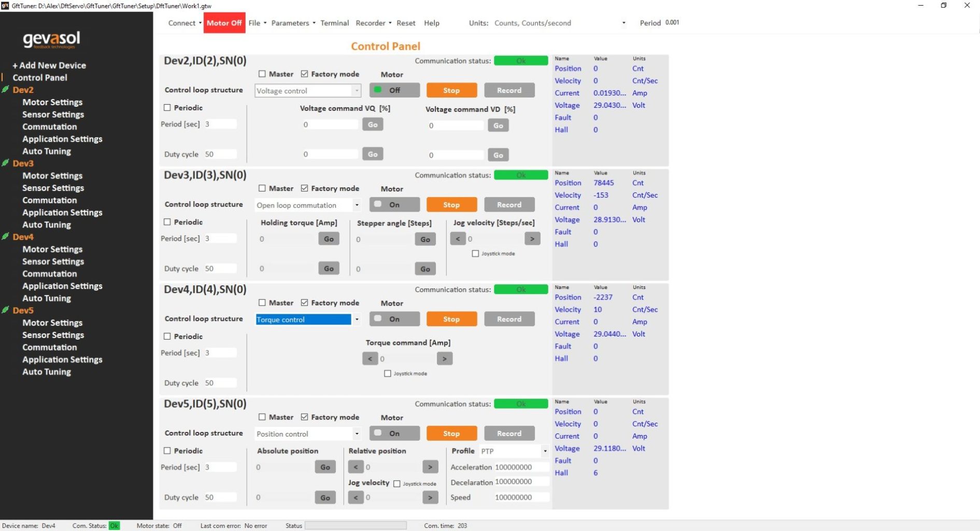Decrease Dev4 torque command with left arrow
The image size is (980, 531).
pos(370,359)
